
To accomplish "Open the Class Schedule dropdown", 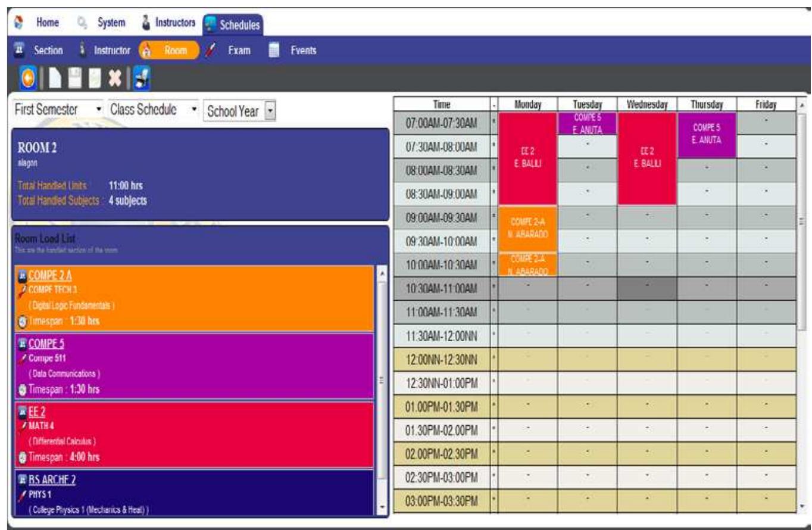I will point(153,110).
